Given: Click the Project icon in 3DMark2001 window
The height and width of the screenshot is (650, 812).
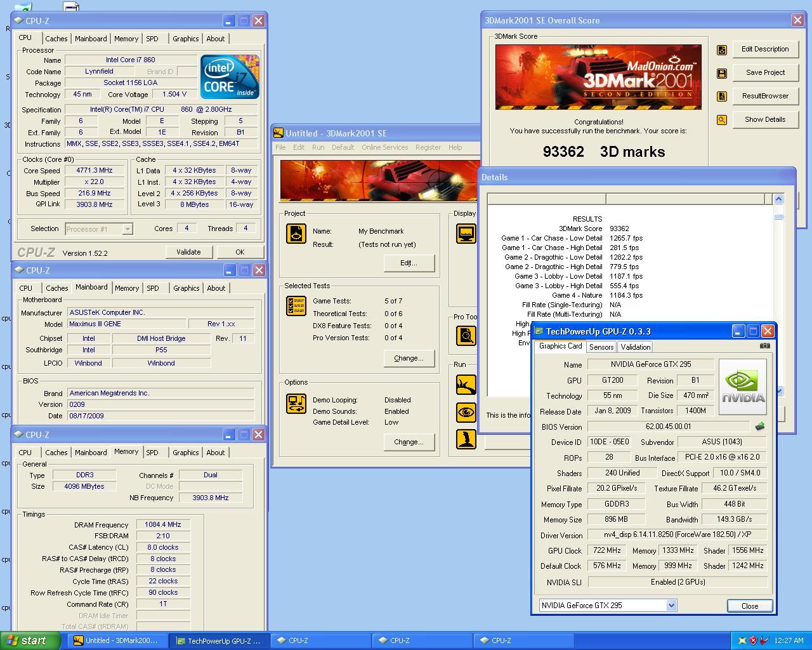Looking at the screenshot, I should click(x=296, y=234).
